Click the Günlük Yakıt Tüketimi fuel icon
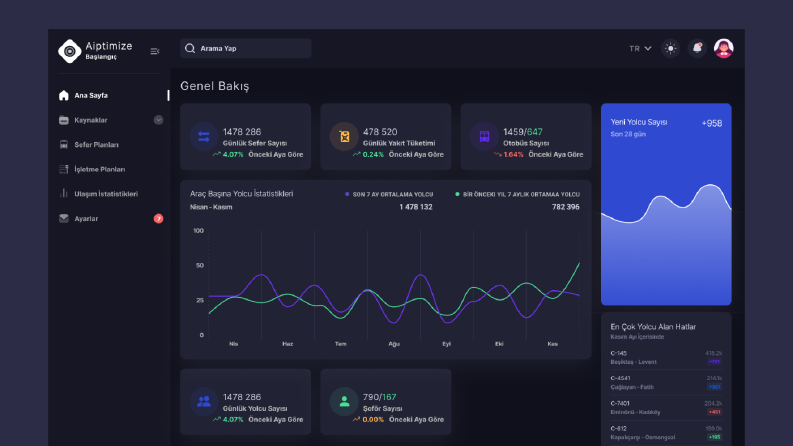The width and height of the screenshot is (793, 446). [344, 137]
